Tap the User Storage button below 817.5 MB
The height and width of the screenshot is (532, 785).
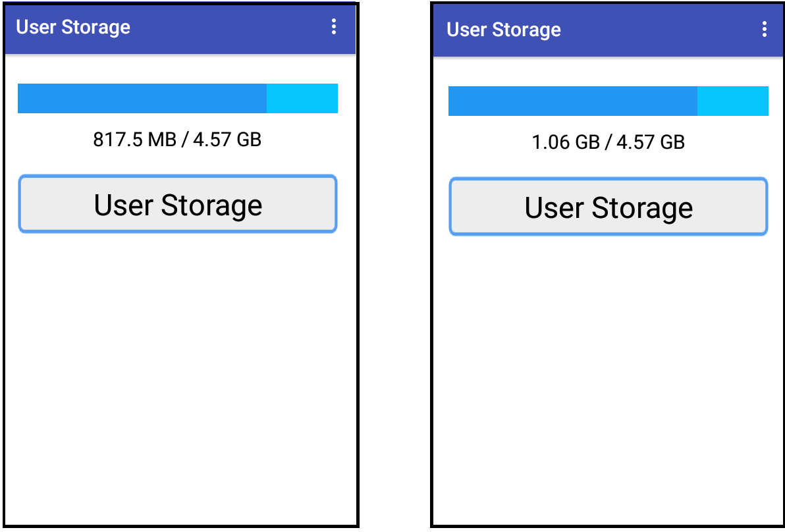pos(178,203)
